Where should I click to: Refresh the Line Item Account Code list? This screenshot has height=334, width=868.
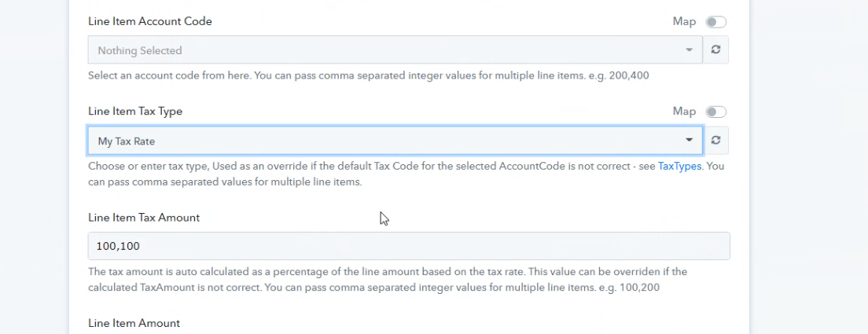click(x=715, y=50)
